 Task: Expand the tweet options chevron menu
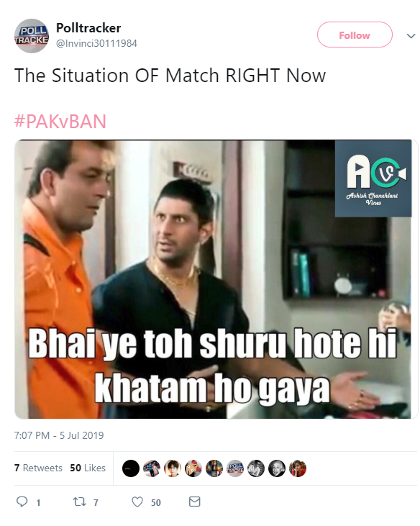click(411, 35)
